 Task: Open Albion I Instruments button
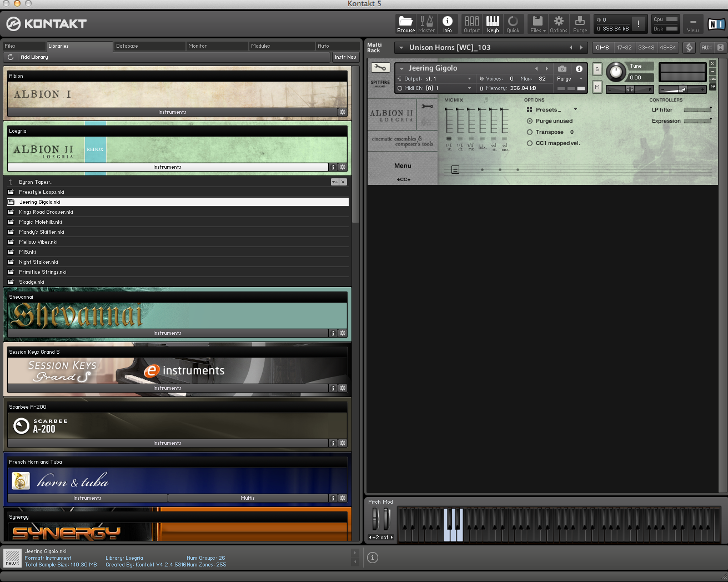pyautogui.click(x=172, y=112)
